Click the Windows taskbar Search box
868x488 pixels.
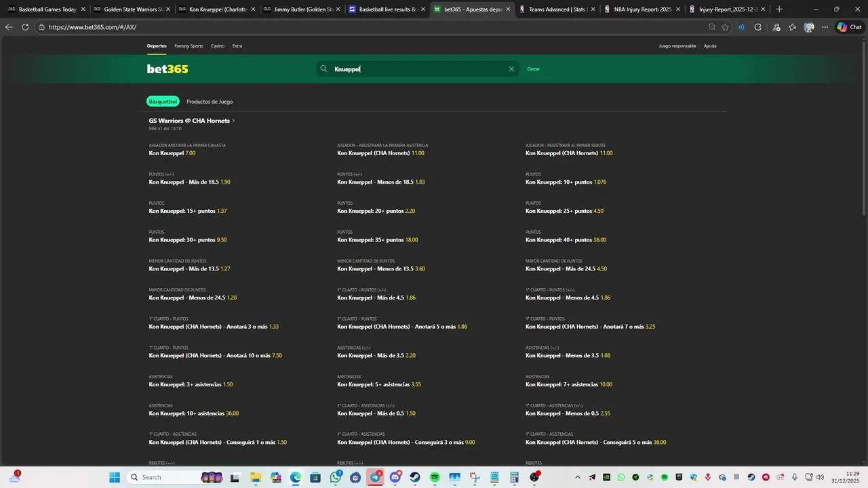coord(175,477)
